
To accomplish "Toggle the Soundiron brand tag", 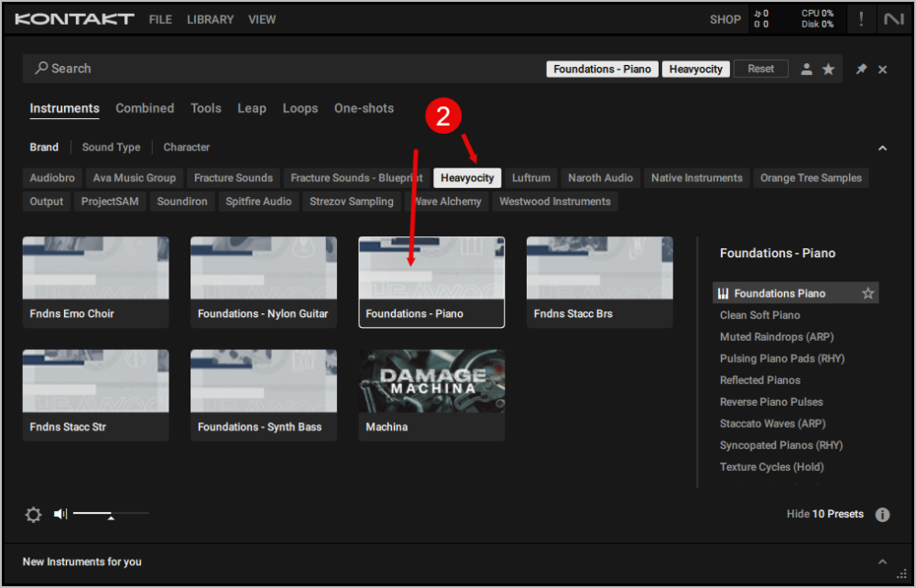I will click(x=182, y=201).
